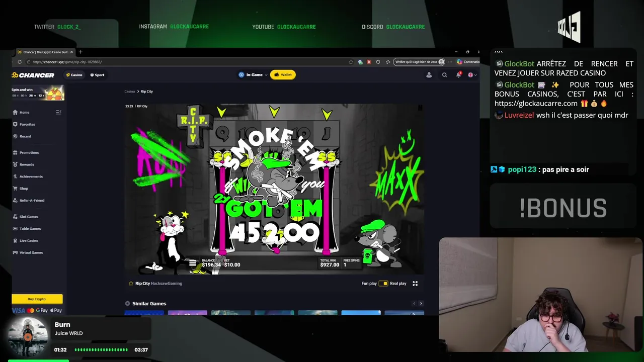Click the HacksawGaming provider link
This screenshot has width=644, height=362.
(167, 284)
